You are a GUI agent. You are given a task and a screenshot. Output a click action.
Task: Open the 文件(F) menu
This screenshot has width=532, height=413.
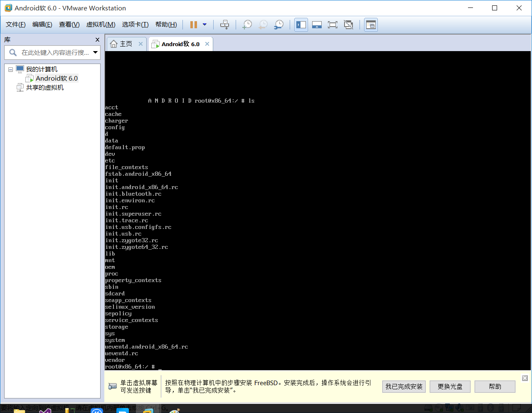pyautogui.click(x=16, y=25)
